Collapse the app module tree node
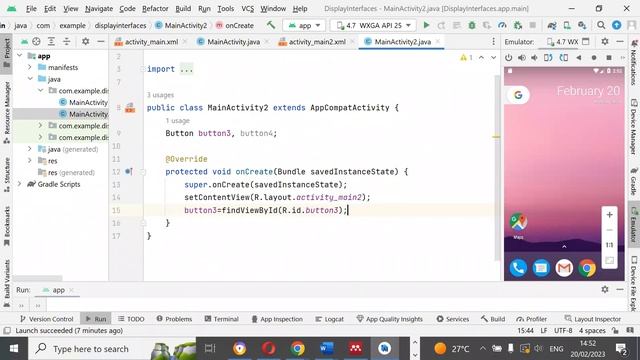 (20, 56)
